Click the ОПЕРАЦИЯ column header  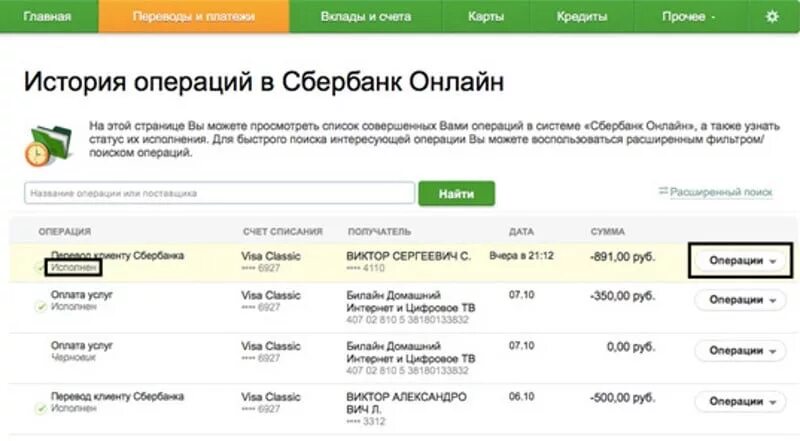(x=65, y=232)
